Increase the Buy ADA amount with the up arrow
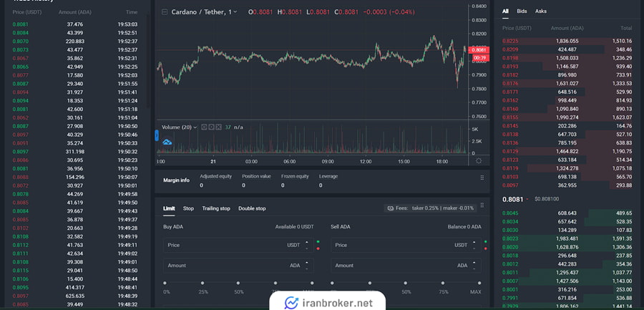The width and height of the screenshot is (644, 310). pos(306,262)
